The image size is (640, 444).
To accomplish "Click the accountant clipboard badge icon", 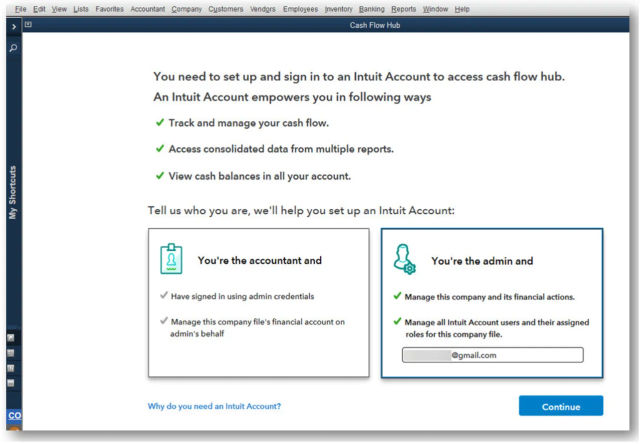I will pos(171,259).
